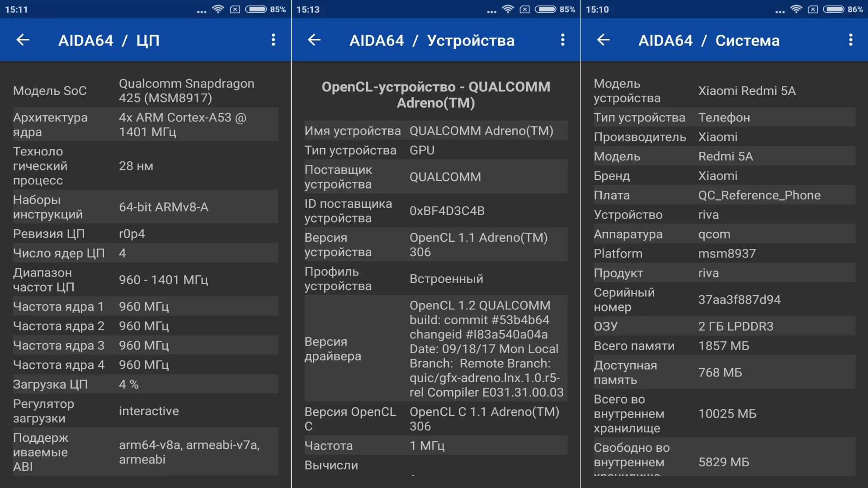Image resolution: width=868 pixels, height=488 pixels.
Task: Select the 'Производитель' row
Action: pos(724,137)
